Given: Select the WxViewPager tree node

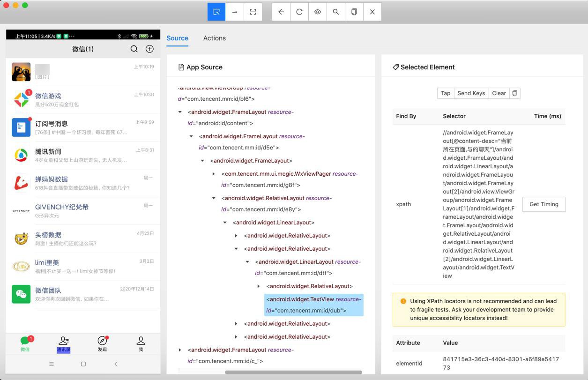Looking at the screenshot, I should [290, 179].
